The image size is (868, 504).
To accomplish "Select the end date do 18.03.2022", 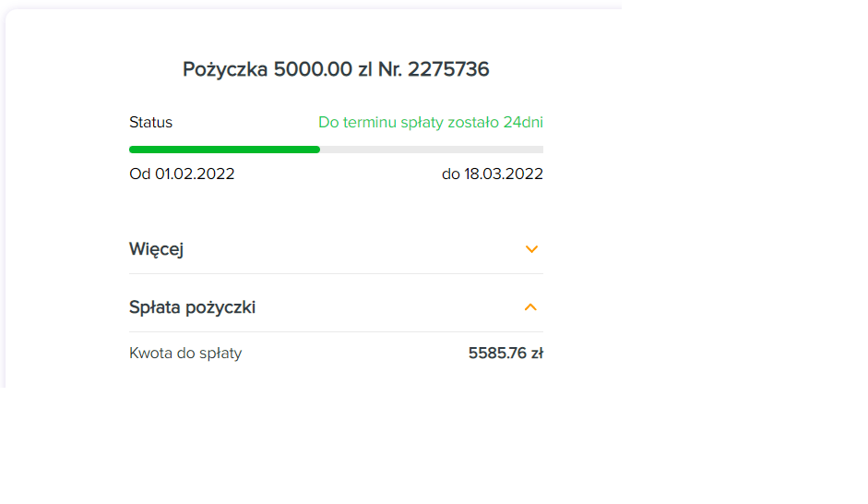I will click(493, 174).
